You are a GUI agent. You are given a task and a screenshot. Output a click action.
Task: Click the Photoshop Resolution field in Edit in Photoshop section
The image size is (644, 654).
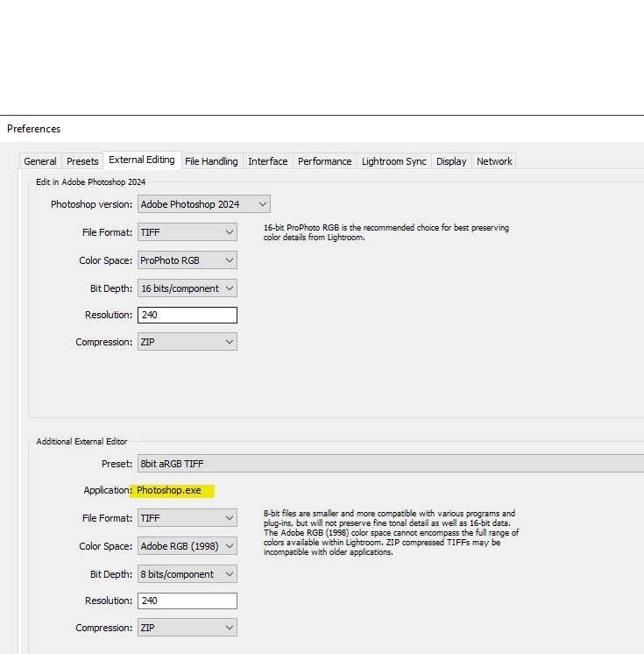click(188, 315)
